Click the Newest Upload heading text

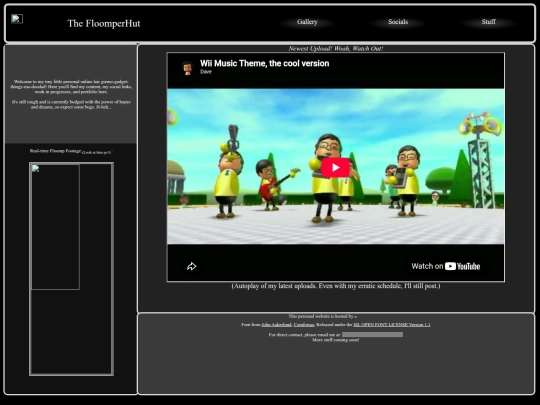coord(336,49)
